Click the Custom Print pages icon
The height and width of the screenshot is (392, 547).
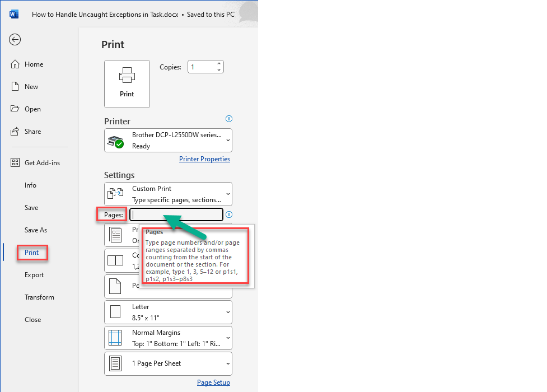115,193
